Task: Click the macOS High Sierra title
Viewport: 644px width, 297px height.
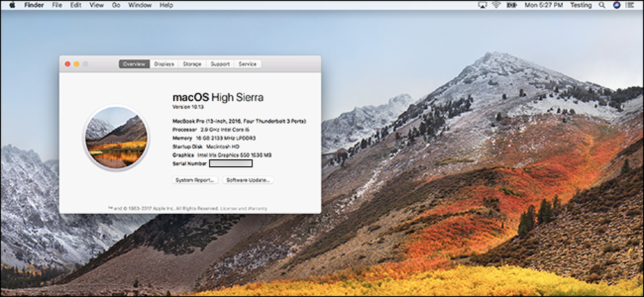Action: point(218,97)
